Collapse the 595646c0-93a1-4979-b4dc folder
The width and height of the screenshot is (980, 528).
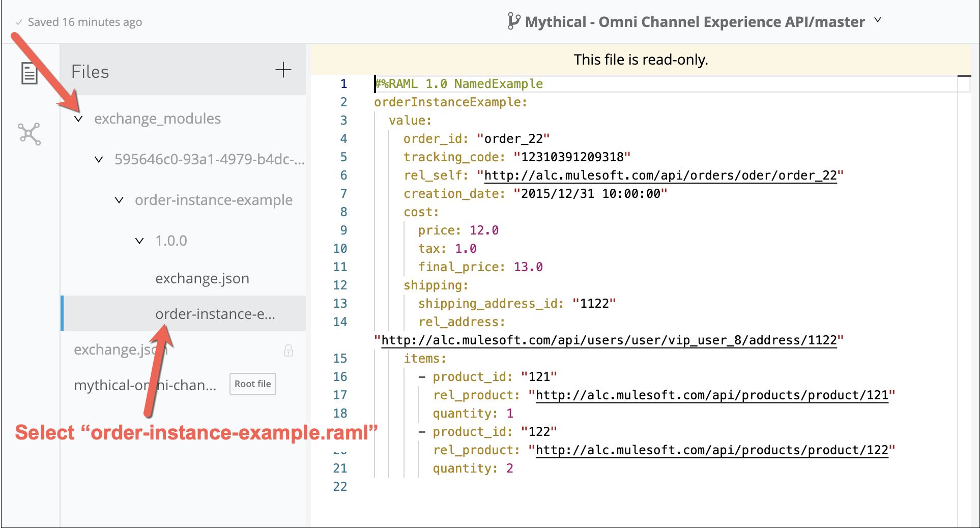pos(99,160)
